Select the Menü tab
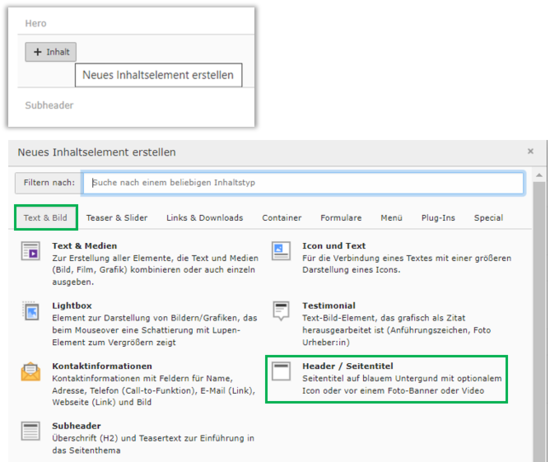 (x=391, y=218)
